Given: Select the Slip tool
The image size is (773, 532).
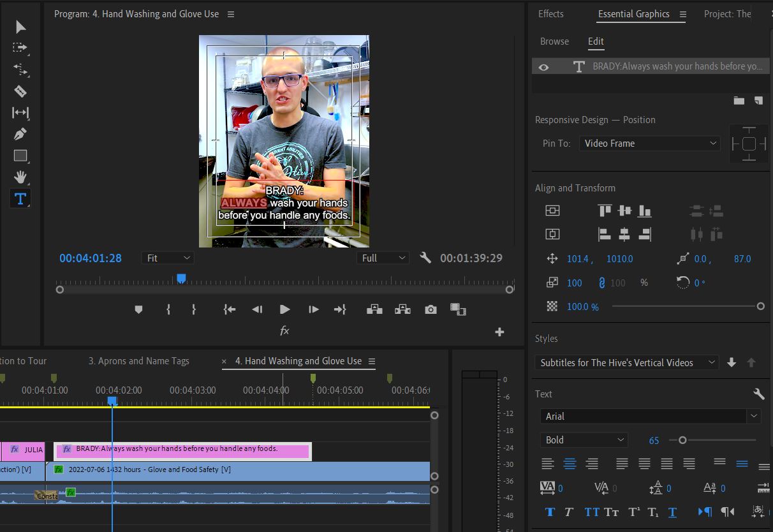Looking at the screenshot, I should [x=20, y=113].
